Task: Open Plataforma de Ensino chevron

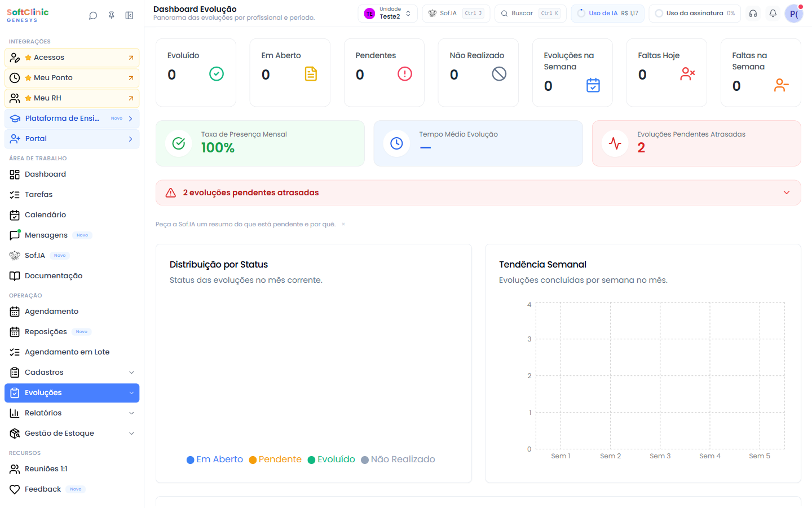Action: [x=130, y=119]
